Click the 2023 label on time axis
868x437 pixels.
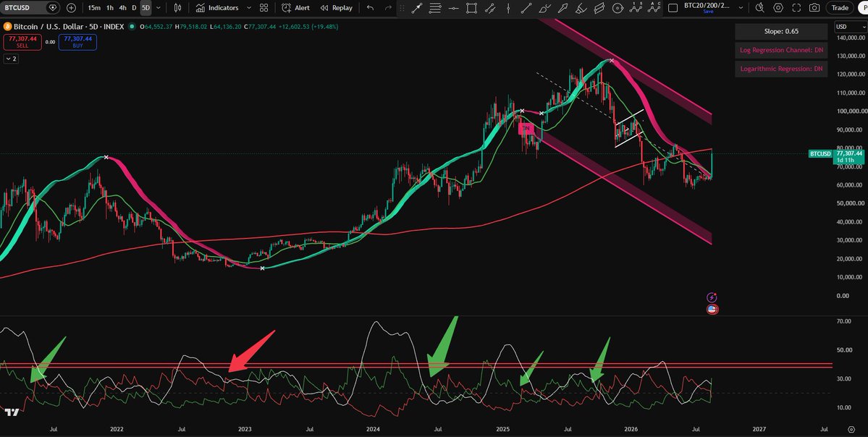click(x=245, y=429)
